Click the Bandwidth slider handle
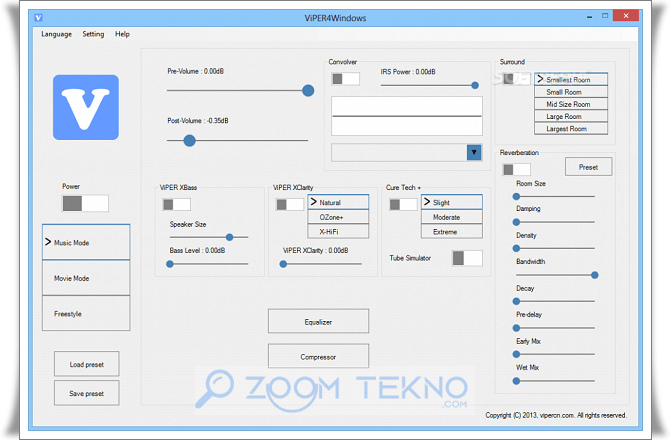The width and height of the screenshot is (671, 440). 594,275
